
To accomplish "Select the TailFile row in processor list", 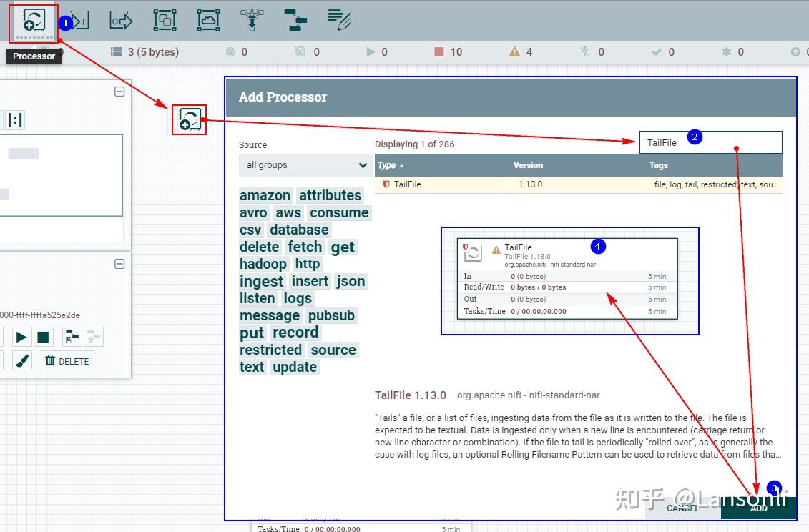I will click(x=579, y=184).
